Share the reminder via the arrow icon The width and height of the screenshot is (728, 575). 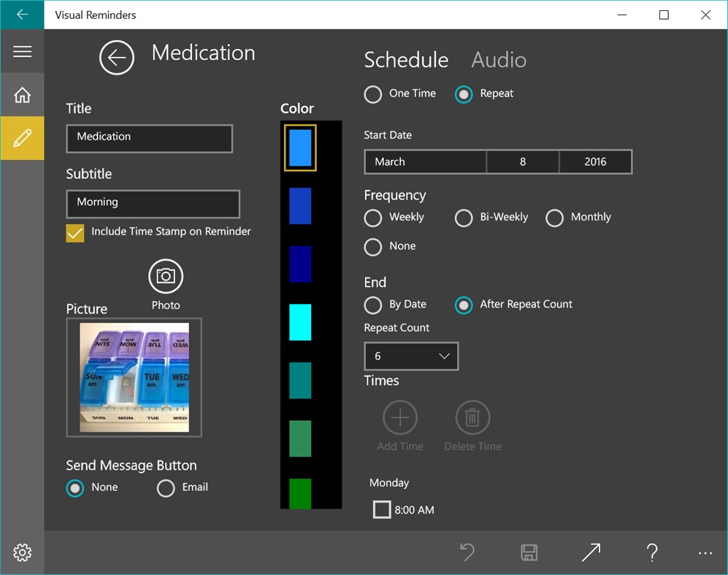[x=590, y=552]
